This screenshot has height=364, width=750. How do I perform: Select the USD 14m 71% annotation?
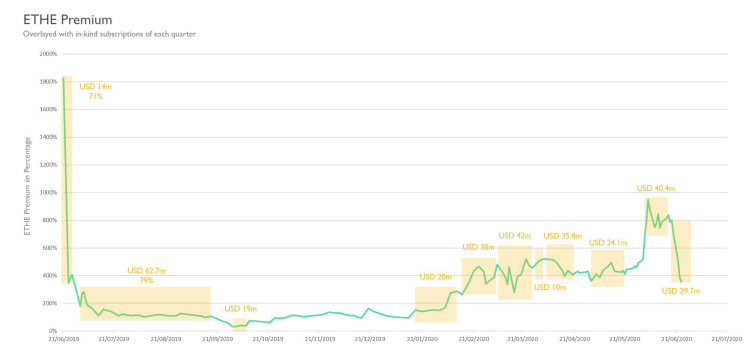point(96,91)
